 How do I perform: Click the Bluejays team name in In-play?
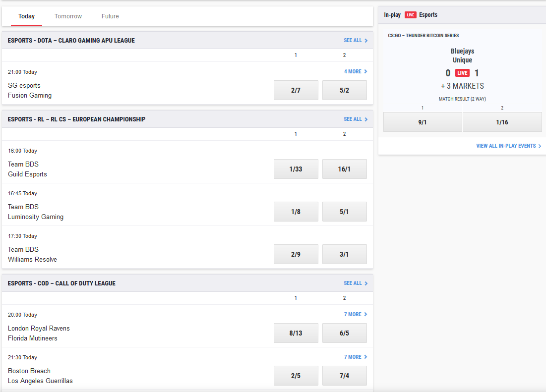(462, 51)
